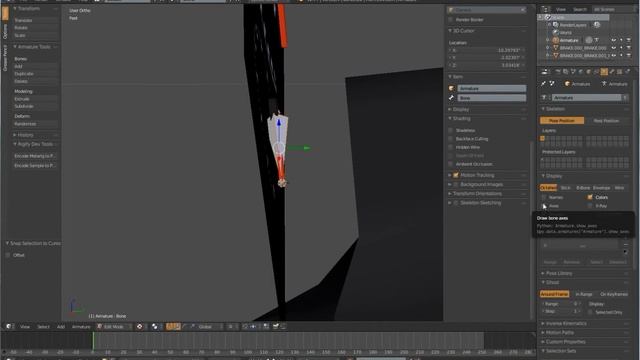
Task: Enable the Ambient Occlusion checkbox
Action: [x=451, y=164]
